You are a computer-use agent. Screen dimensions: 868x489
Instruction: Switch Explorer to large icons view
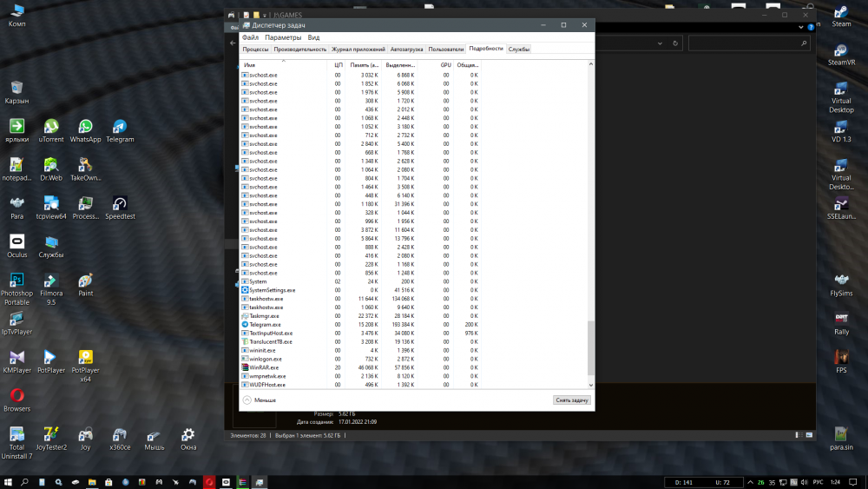(809, 435)
